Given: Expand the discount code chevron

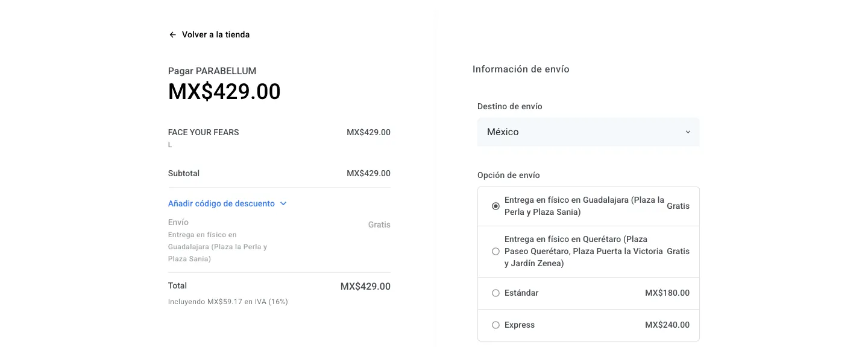Looking at the screenshot, I should click(283, 204).
